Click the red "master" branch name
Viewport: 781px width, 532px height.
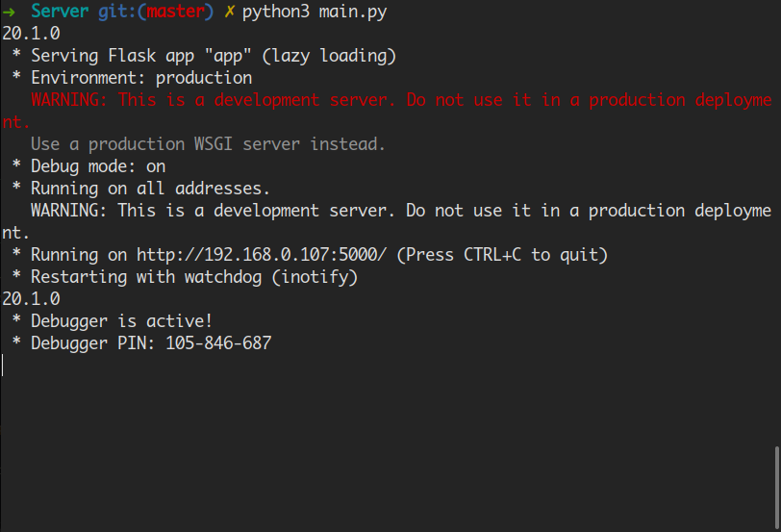point(175,12)
